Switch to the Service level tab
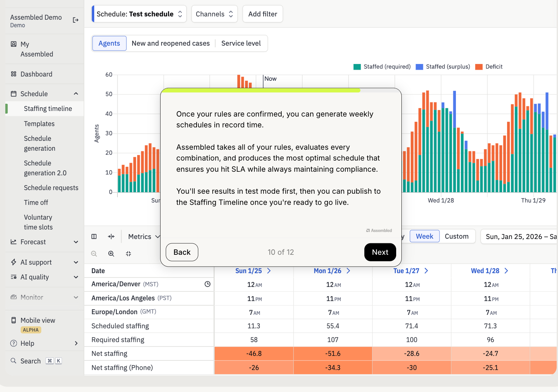The image size is (558, 392). click(241, 43)
